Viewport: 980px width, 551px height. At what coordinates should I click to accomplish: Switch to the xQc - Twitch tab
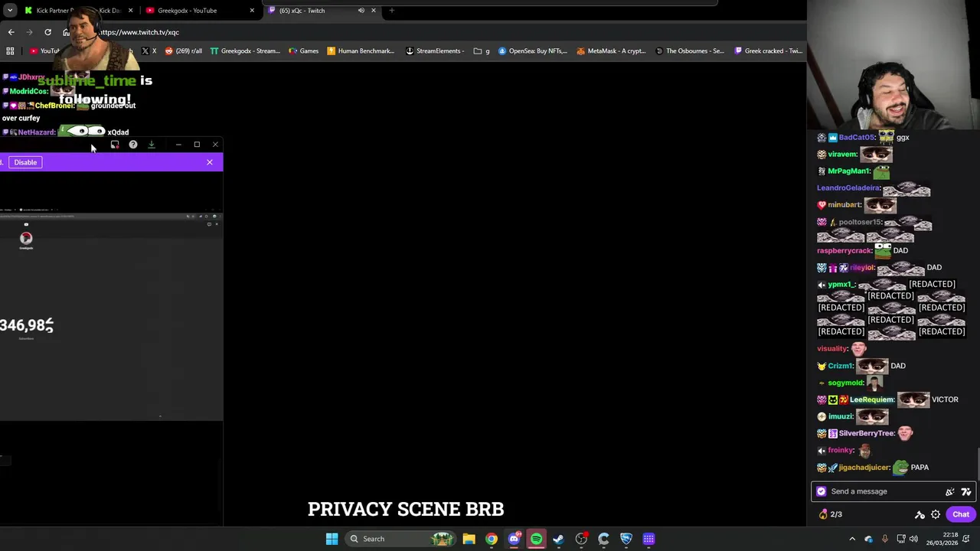(x=320, y=10)
